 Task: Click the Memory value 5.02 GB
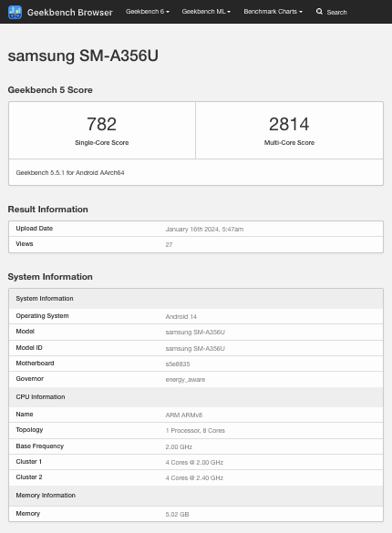point(177,514)
